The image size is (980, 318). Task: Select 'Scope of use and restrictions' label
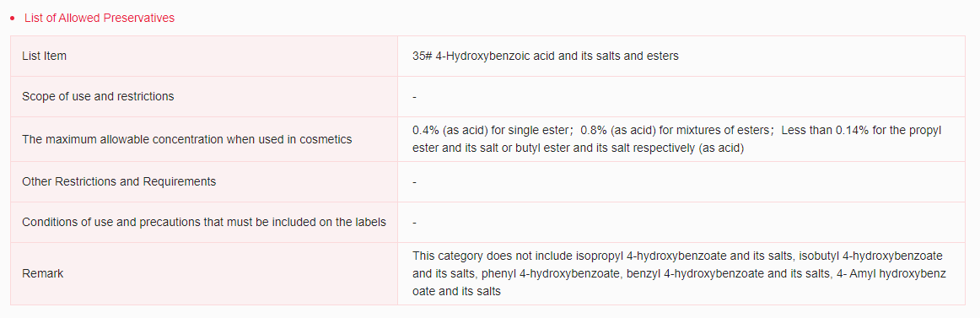(x=98, y=97)
